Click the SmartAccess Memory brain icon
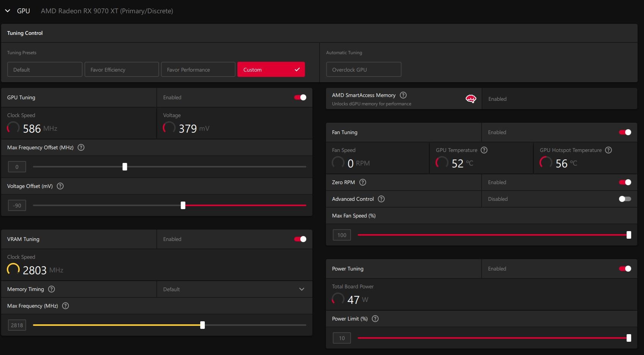The image size is (644, 355). click(471, 99)
